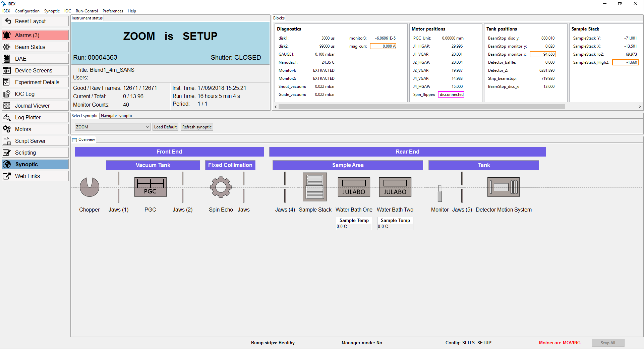The height and width of the screenshot is (349, 644).
Task: Select the Blocks panel tab
Action: pyautogui.click(x=279, y=18)
